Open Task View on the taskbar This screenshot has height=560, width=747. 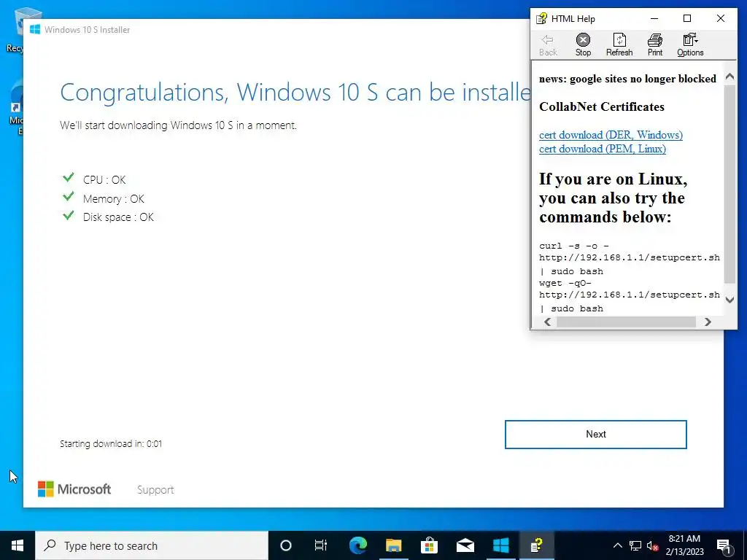[321, 545]
